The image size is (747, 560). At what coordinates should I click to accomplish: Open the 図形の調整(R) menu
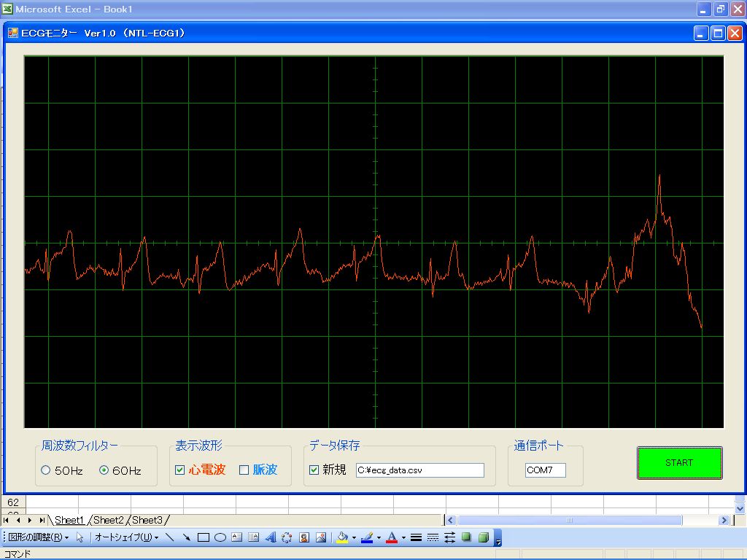39,537
